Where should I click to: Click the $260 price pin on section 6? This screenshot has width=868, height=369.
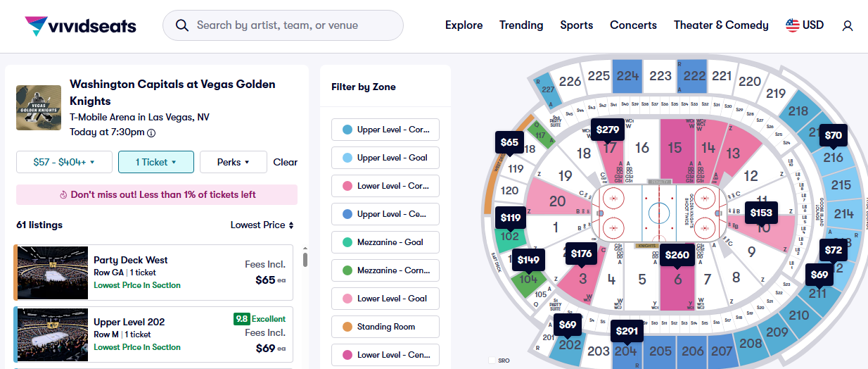[x=677, y=255]
